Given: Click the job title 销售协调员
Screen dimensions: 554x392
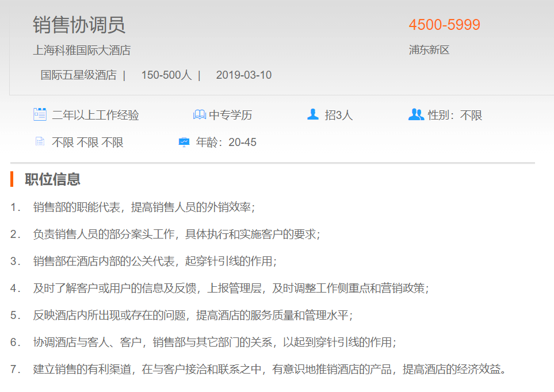Looking at the screenshot, I should (79, 25).
